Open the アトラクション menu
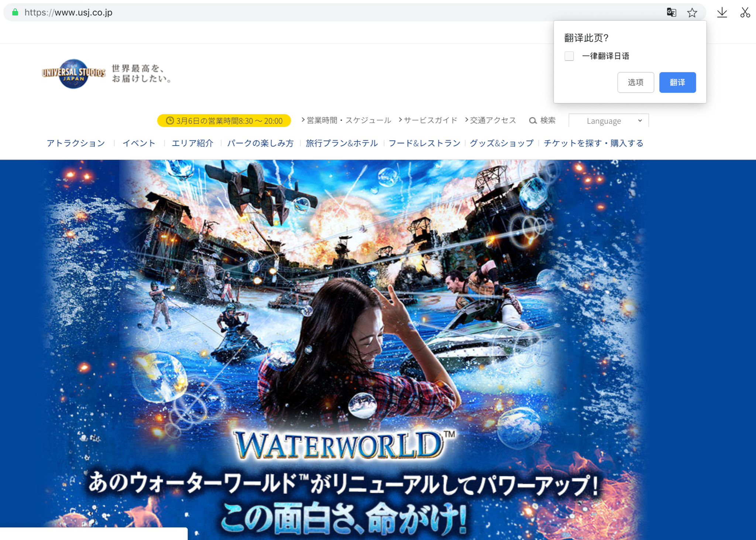The height and width of the screenshot is (540, 756). [76, 143]
